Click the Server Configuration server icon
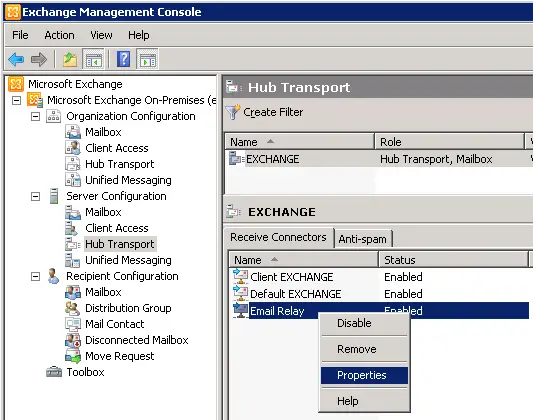 point(54,196)
